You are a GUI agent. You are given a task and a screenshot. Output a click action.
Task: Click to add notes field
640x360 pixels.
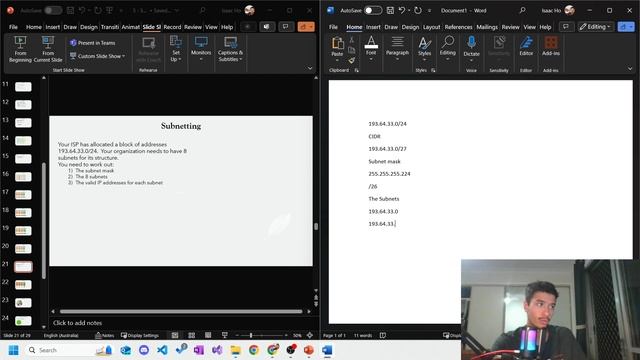click(x=182, y=322)
